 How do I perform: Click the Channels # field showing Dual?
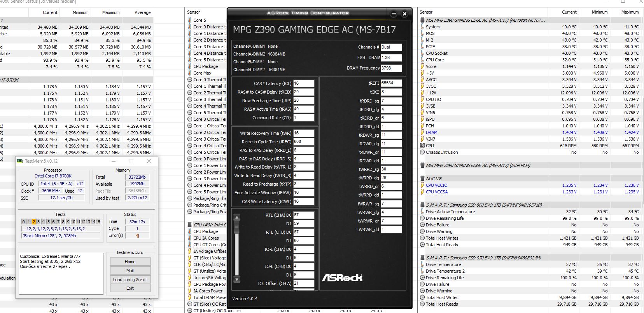click(391, 47)
